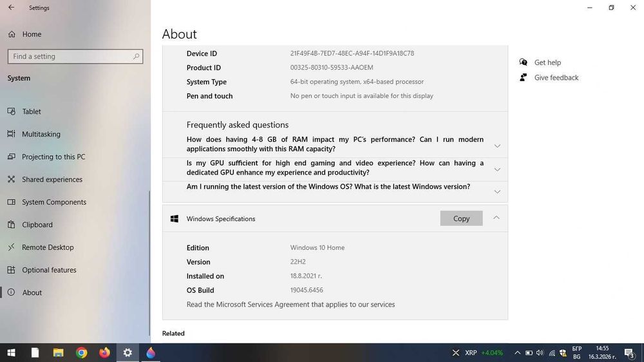Select the Edition value Windows 10 Home
This screenshot has height=362, width=644.
(x=317, y=248)
